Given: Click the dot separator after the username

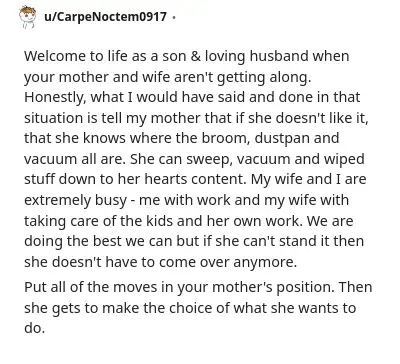Looking at the screenshot, I should coord(174,17).
